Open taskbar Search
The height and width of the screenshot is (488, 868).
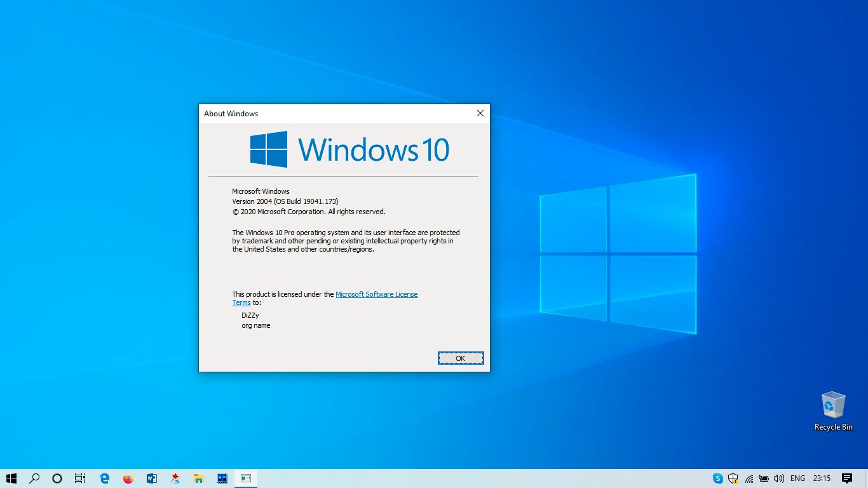pos(35,478)
